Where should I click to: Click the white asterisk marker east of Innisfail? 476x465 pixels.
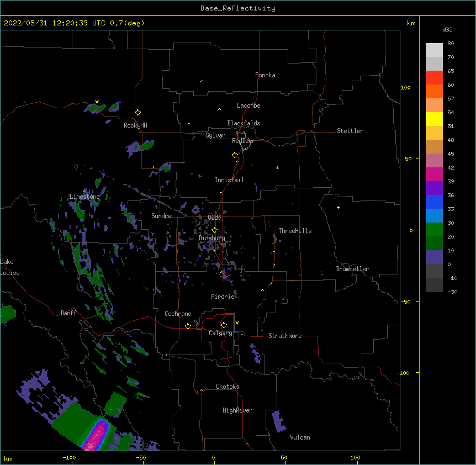click(277, 167)
